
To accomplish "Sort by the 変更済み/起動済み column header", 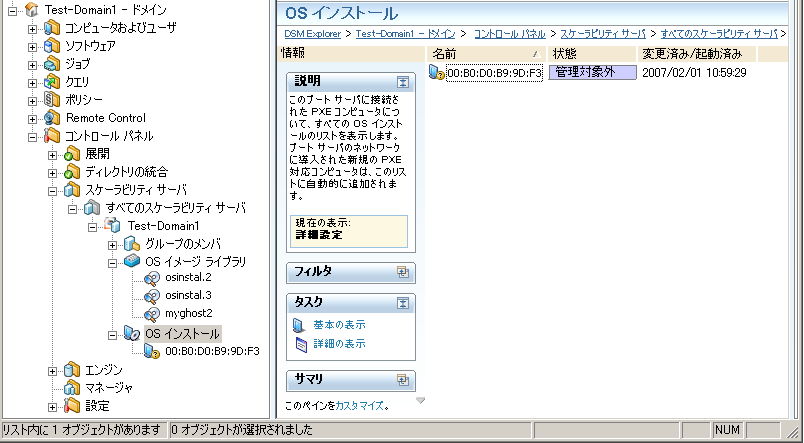I will tap(697, 54).
